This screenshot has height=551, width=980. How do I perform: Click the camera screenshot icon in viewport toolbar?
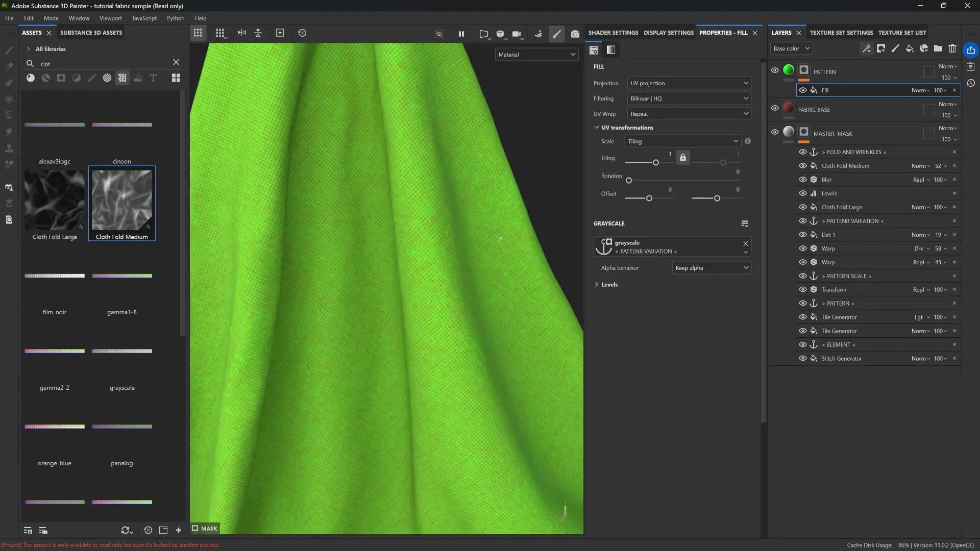tap(575, 34)
